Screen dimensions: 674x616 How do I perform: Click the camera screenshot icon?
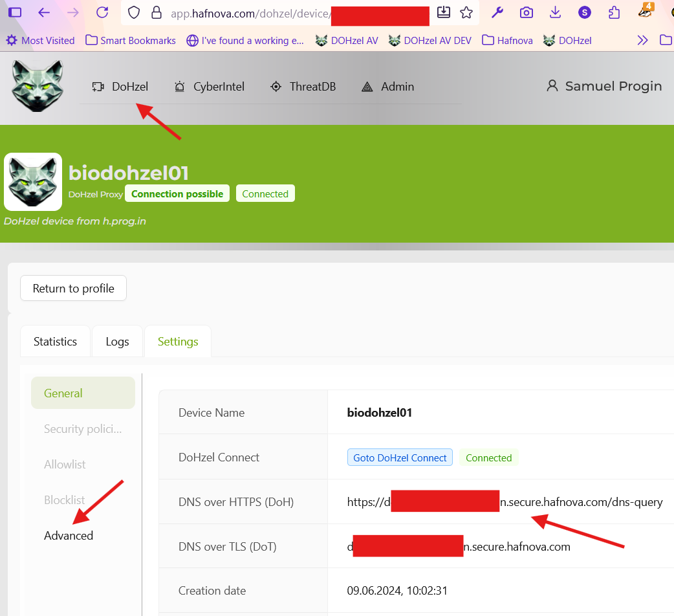click(526, 12)
